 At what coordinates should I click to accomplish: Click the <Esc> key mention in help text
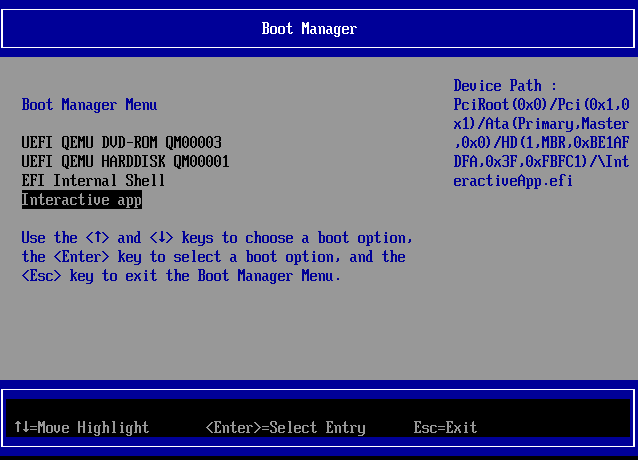point(41,276)
